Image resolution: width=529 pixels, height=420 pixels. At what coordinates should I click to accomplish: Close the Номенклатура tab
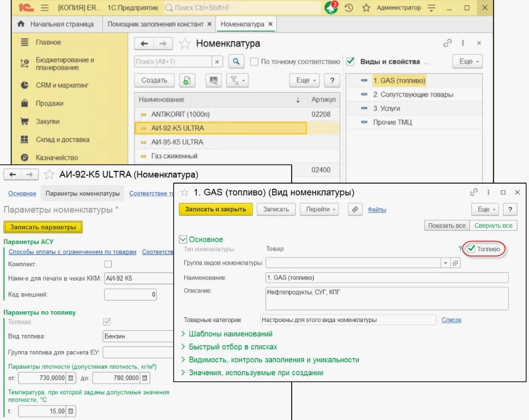pyautogui.click(x=270, y=24)
